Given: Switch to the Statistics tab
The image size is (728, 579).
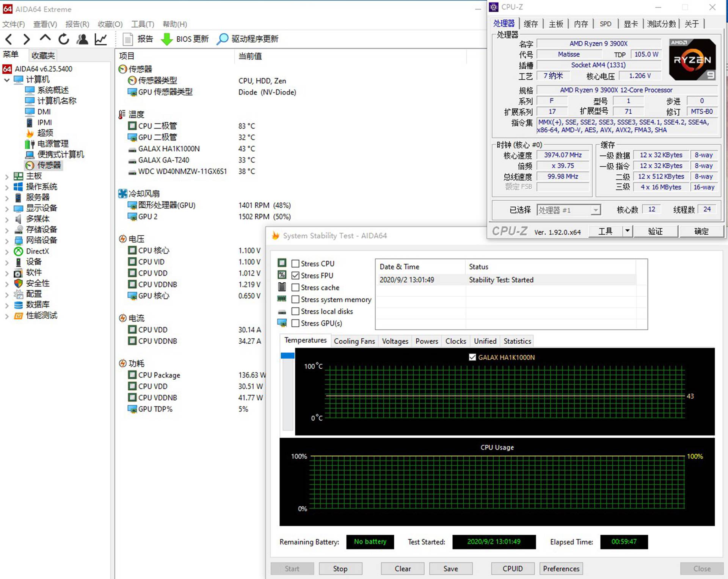Looking at the screenshot, I should click(x=517, y=341).
